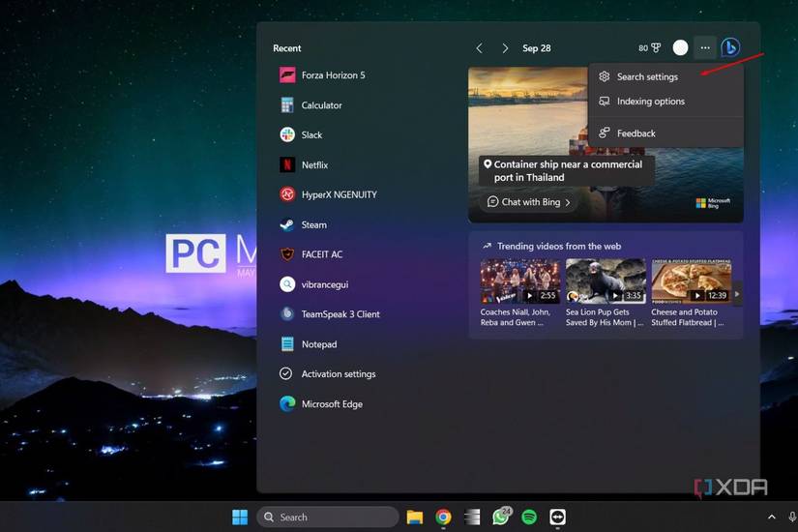Click Chat with Bing button

pyautogui.click(x=529, y=202)
